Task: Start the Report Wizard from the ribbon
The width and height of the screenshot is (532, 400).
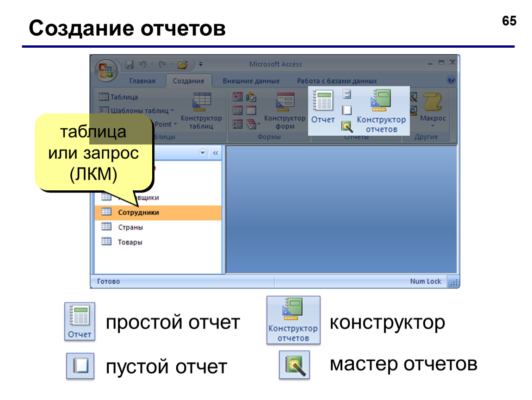Action: (x=347, y=126)
